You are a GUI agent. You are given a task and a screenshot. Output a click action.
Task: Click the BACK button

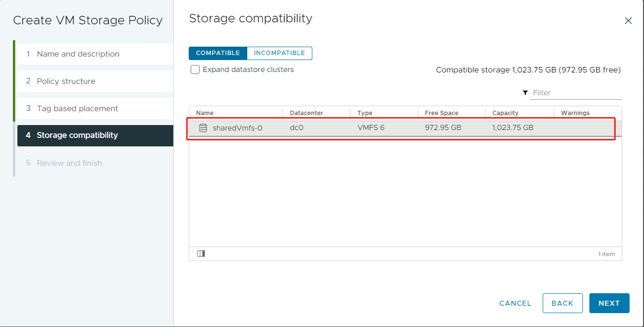point(563,303)
